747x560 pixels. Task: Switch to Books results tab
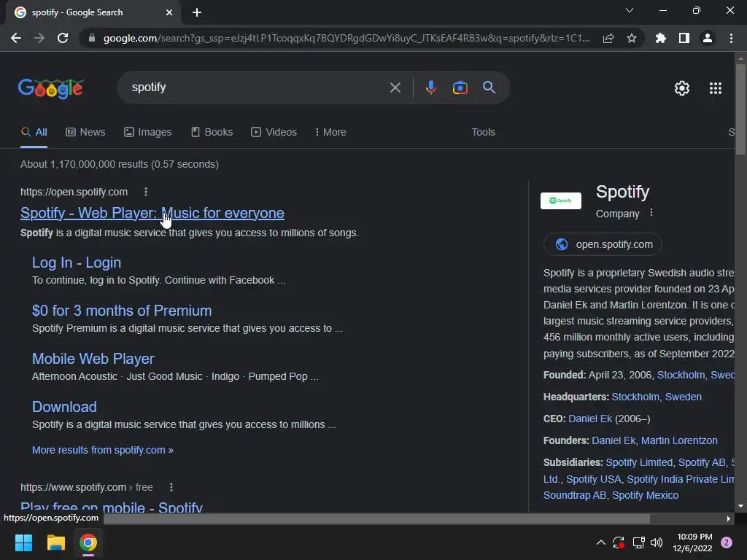coord(212,132)
